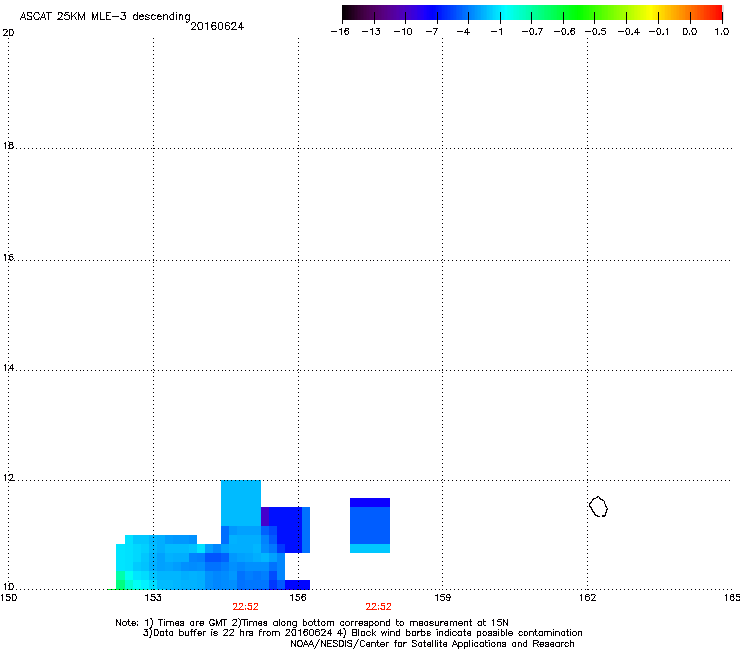Viewport: 740px width, 650px height.
Task: Click the longitude axis label 150
Action: (8, 598)
